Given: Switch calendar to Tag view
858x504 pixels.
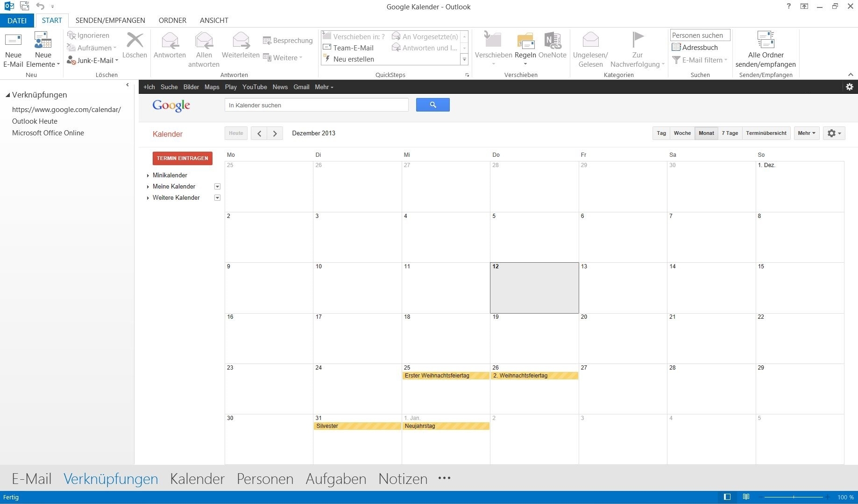Looking at the screenshot, I should click(x=661, y=133).
